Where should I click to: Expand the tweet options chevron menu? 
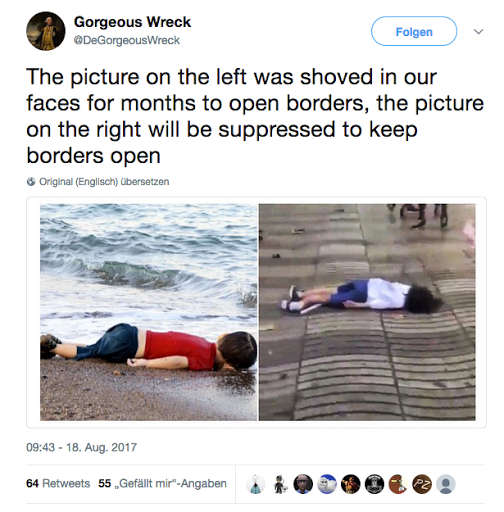tap(479, 32)
